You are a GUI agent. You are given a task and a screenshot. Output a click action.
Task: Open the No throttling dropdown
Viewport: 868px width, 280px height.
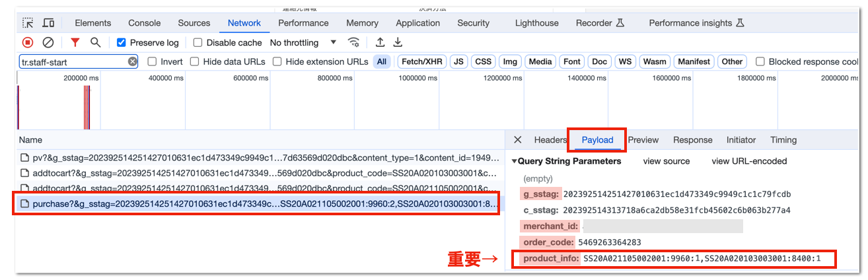point(303,42)
